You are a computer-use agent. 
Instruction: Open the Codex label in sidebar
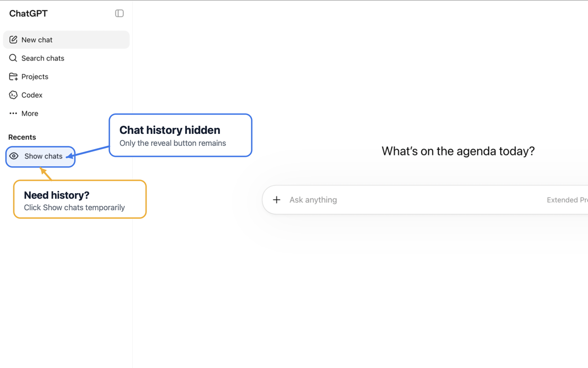point(32,95)
